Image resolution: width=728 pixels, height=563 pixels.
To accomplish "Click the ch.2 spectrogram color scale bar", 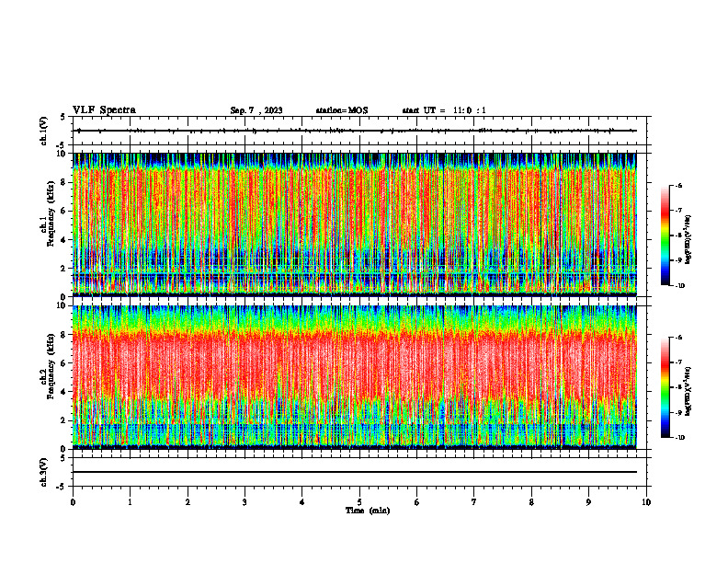I will [665, 387].
